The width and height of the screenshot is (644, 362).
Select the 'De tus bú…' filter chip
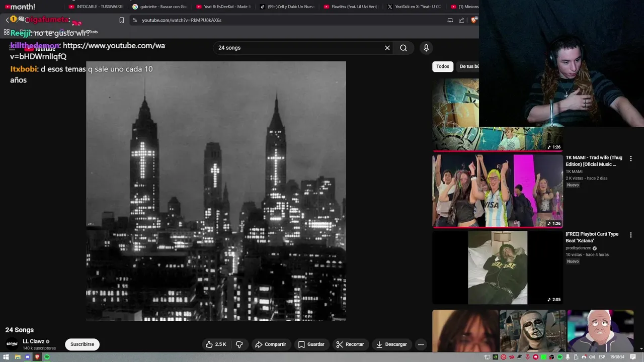[x=468, y=66]
